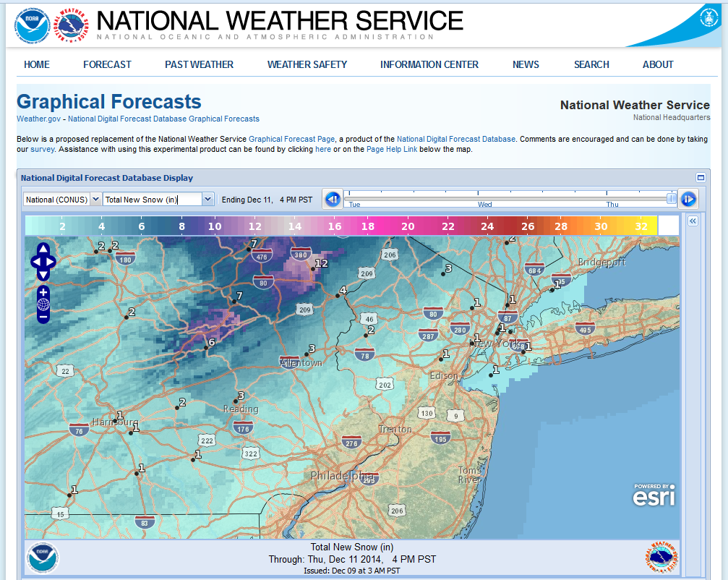Screen dimensions: 728x580
Task: Maximize the forecast display panel
Action: [x=700, y=177]
